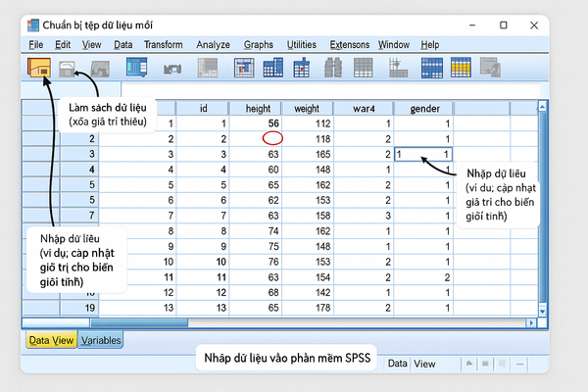This screenshot has width=588, height=392.
Task: Open the Graphs menu
Action: 259,45
